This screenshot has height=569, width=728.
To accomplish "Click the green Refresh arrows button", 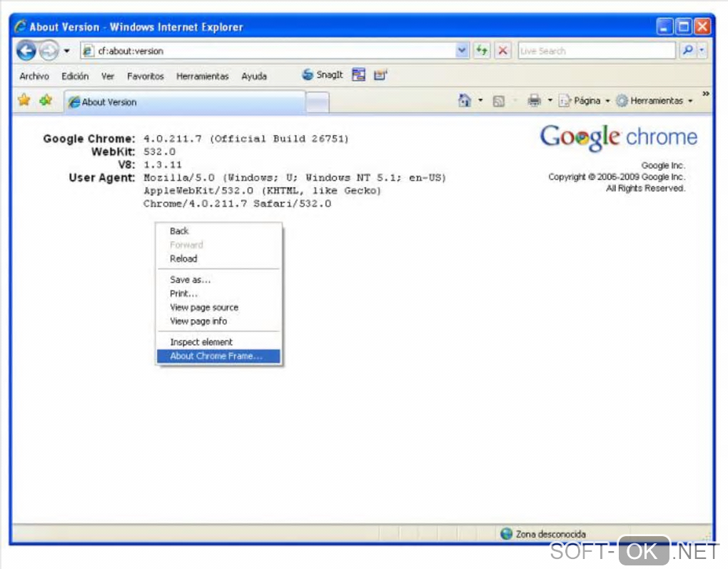I will [482, 50].
